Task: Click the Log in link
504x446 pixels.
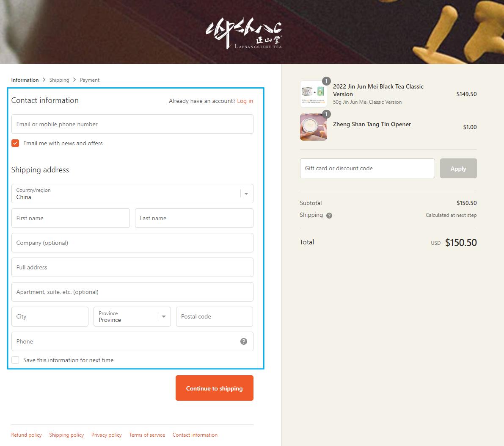Action: point(245,101)
